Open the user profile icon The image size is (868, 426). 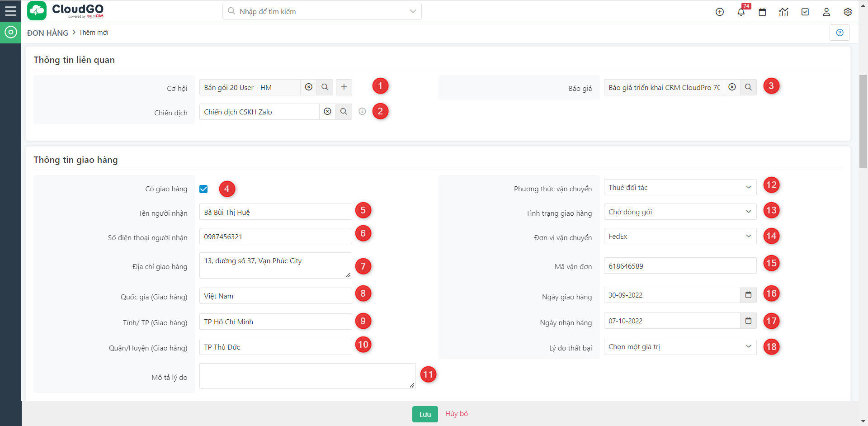826,12
